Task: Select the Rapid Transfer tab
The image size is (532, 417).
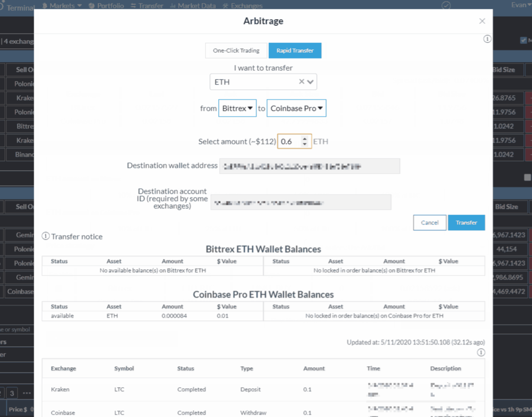Action: pos(295,51)
